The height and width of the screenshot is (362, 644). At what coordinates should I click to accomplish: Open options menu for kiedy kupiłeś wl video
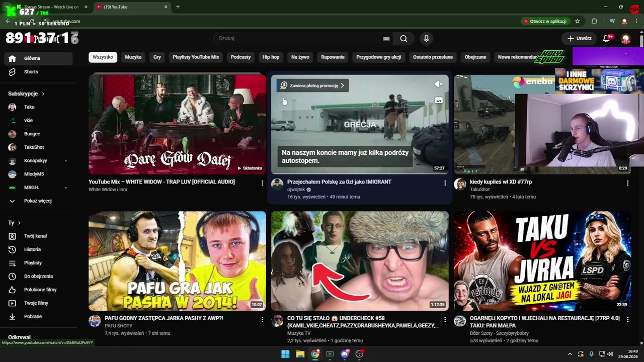click(627, 183)
